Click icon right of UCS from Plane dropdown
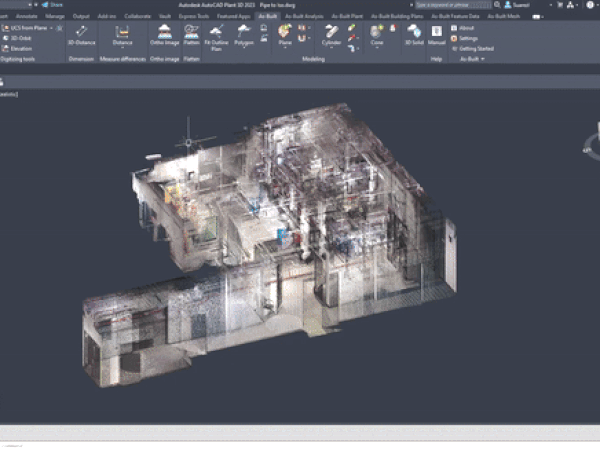The height and width of the screenshot is (450, 600). 59,28
